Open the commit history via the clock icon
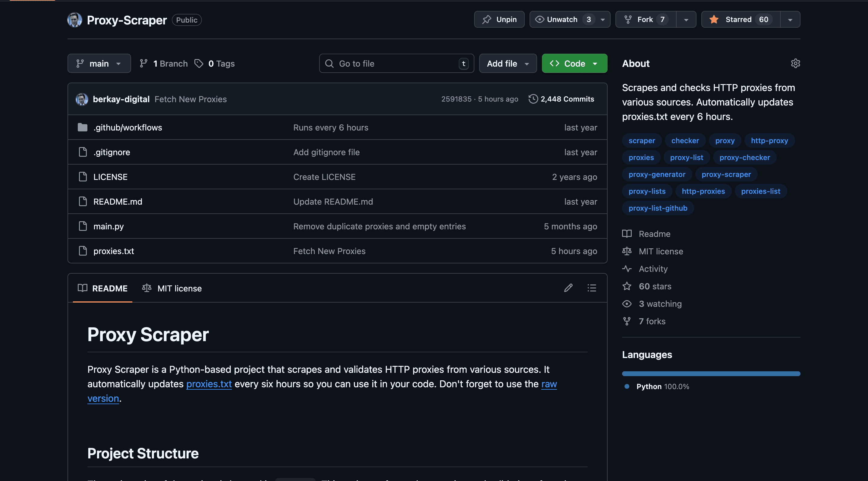Image resolution: width=868 pixels, height=481 pixels. [x=533, y=99]
